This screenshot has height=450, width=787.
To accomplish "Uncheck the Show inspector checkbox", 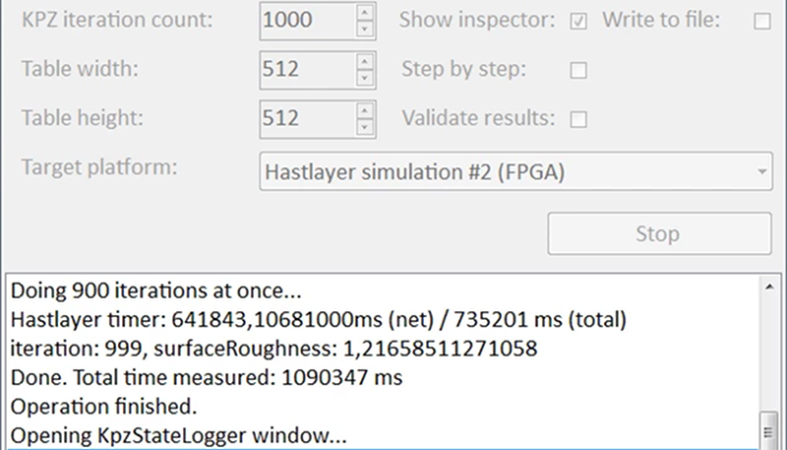I will pyautogui.click(x=578, y=21).
